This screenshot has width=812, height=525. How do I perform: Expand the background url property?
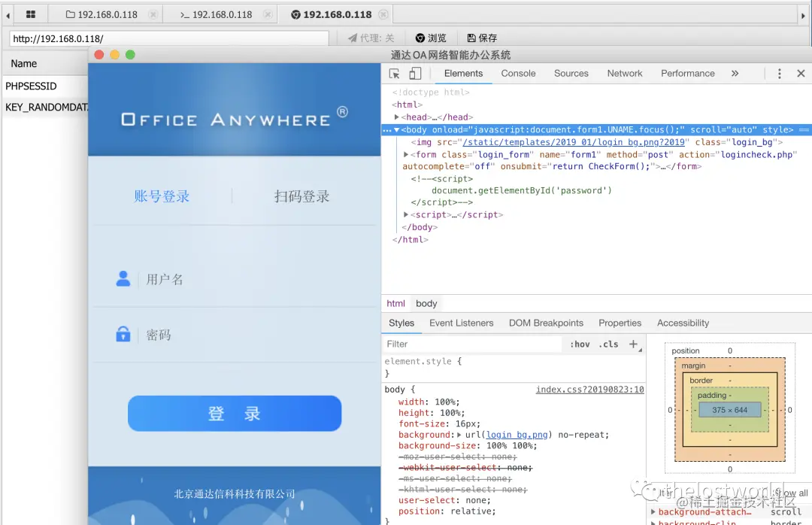click(x=459, y=435)
